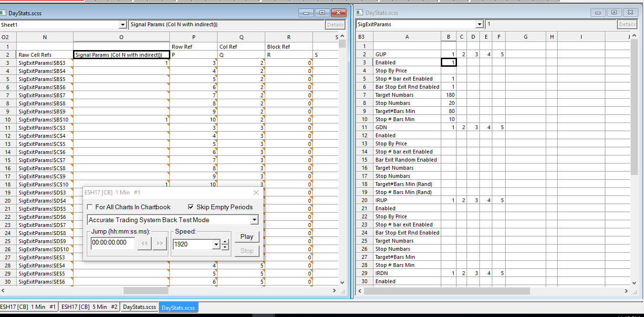Open the Speed dropdown showing 1920
Image resolution: width=644 pixels, height=317 pixels.
click(x=216, y=244)
